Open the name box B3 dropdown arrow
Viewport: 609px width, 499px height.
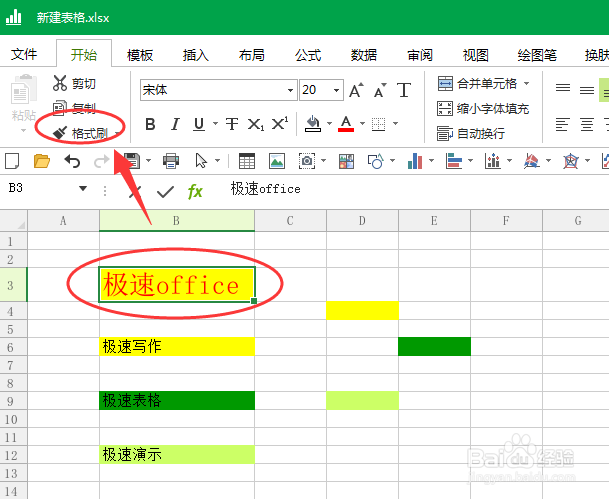point(83,188)
